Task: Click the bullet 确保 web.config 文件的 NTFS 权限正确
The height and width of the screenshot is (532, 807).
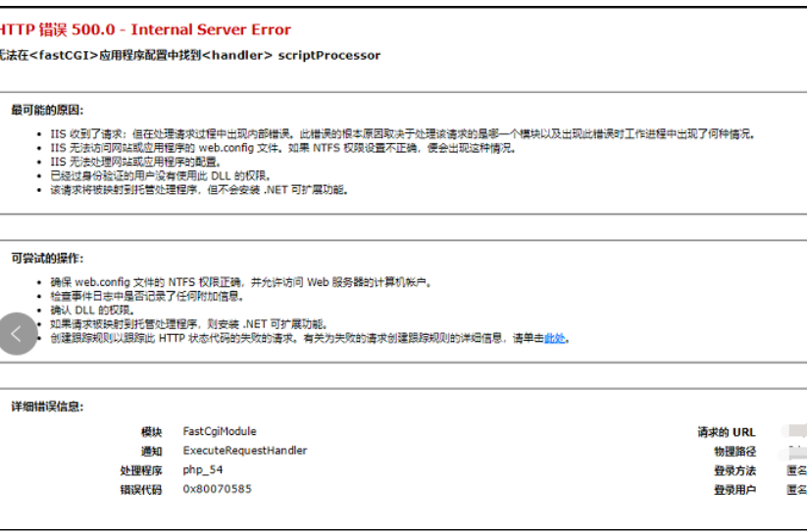Action: point(240,283)
